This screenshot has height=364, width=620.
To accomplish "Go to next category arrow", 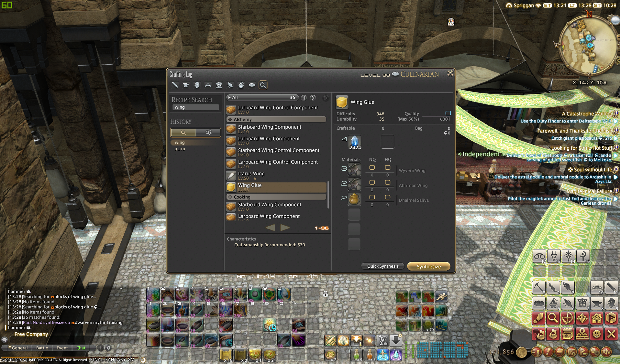I will click(x=313, y=98).
